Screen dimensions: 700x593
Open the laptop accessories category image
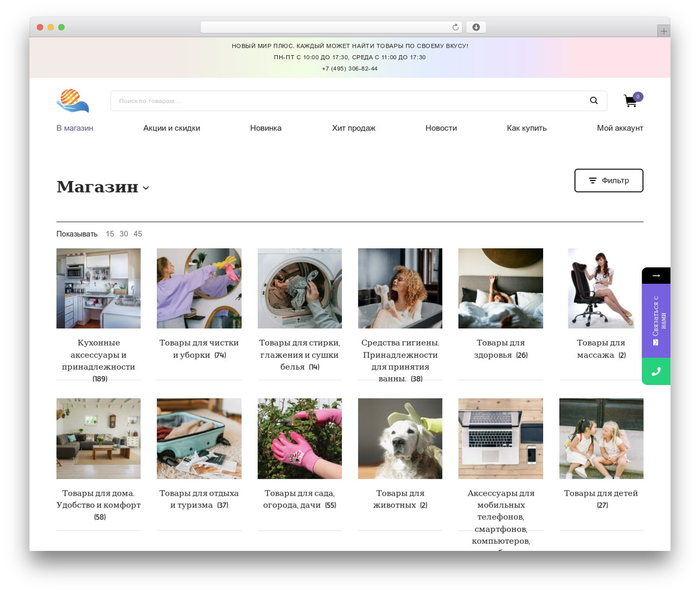coord(501,439)
